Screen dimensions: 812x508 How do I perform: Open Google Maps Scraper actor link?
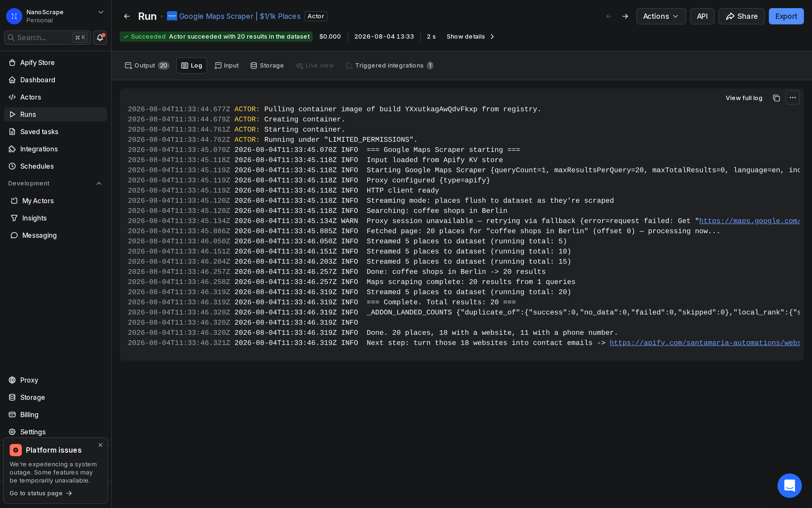pyautogui.click(x=240, y=16)
